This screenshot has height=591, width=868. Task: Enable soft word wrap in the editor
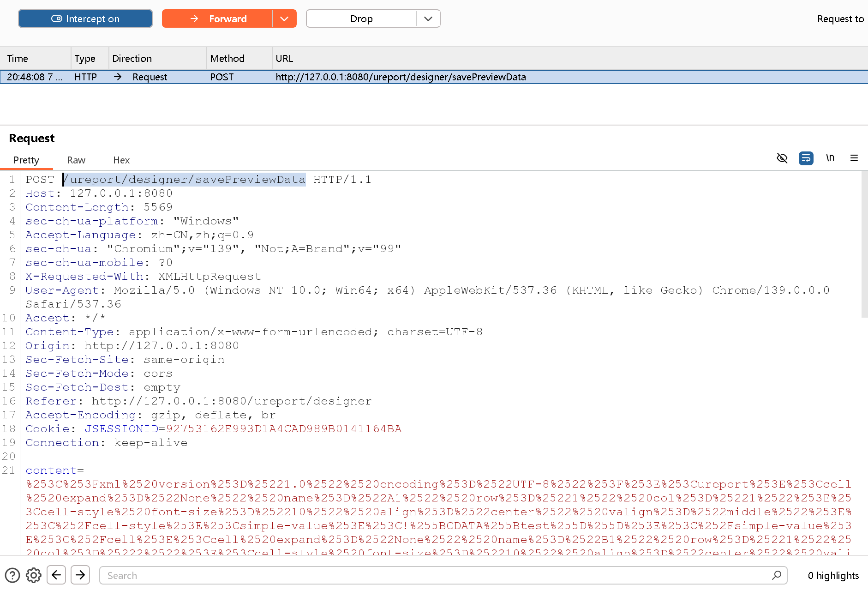tap(806, 158)
